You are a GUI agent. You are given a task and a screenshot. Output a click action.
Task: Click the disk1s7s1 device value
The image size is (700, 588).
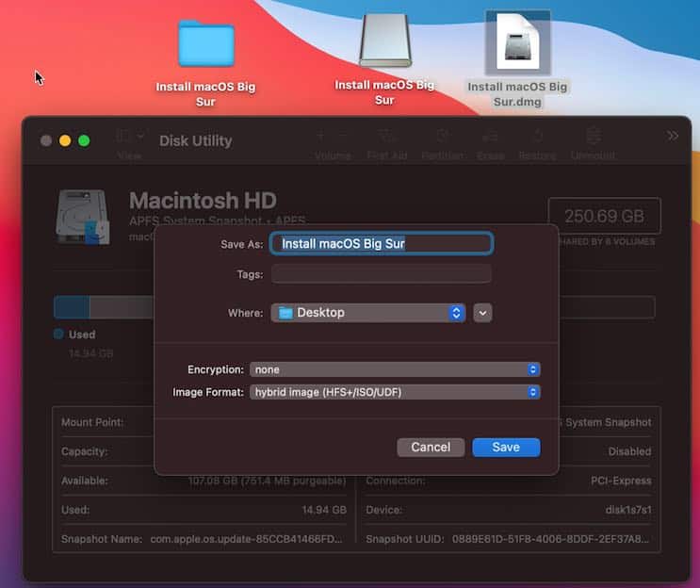pyautogui.click(x=628, y=510)
